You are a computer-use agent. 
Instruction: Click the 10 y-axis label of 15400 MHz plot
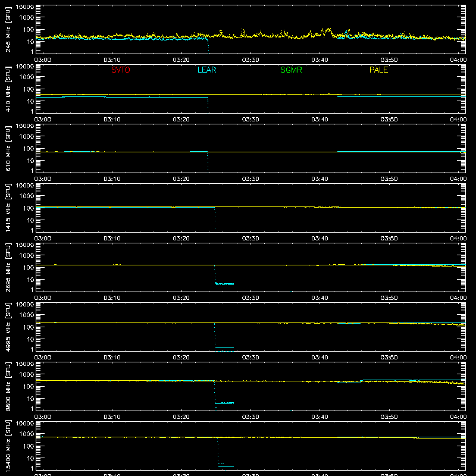[30, 458]
